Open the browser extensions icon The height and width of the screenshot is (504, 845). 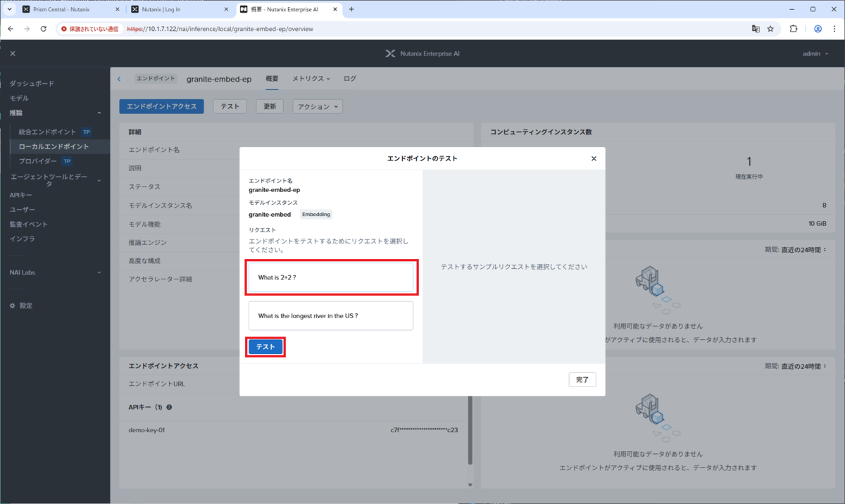[x=794, y=29]
